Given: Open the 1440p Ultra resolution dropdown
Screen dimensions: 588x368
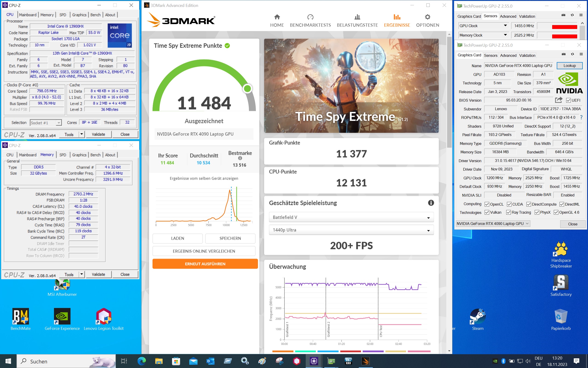Looking at the screenshot, I should point(351,230).
